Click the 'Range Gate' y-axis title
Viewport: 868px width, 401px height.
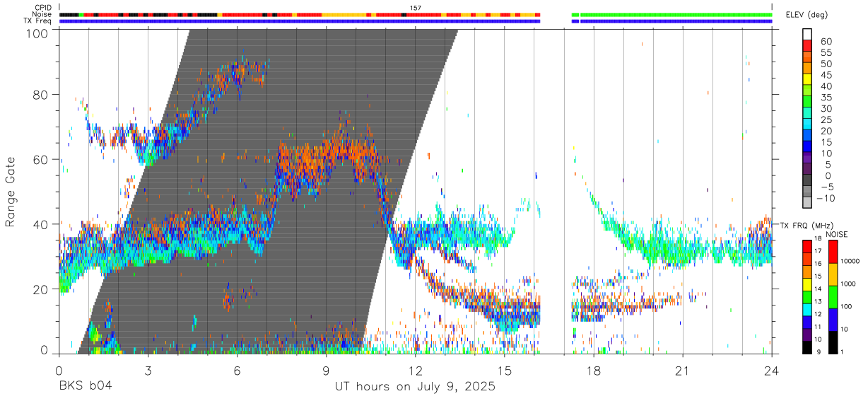click(x=11, y=192)
